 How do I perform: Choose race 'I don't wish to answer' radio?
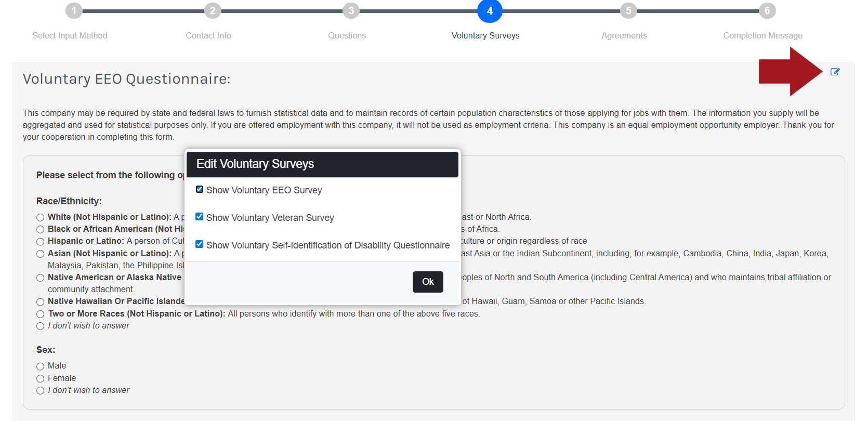tap(41, 326)
